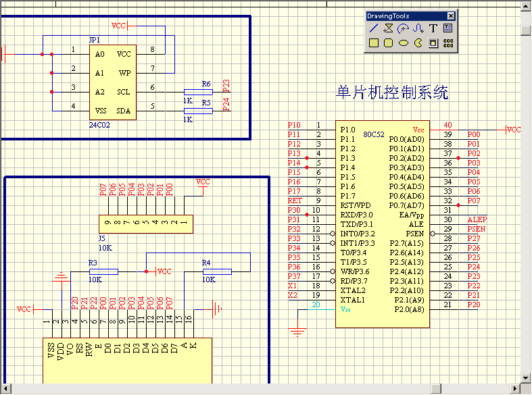Pick the Ellipse drawing tool
The width and height of the screenshot is (532, 395).
click(x=403, y=43)
